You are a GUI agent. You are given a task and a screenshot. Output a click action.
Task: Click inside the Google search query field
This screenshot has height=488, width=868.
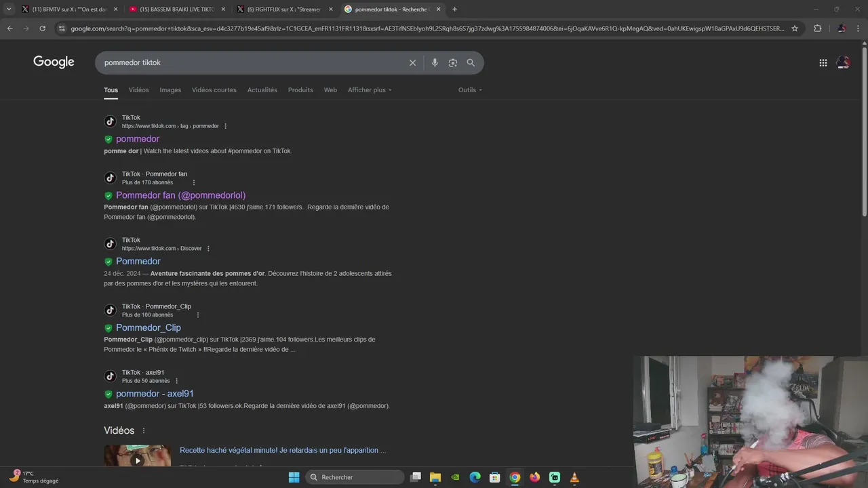[251, 62]
